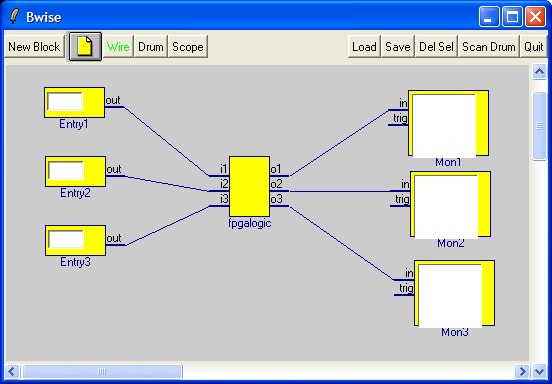The height and width of the screenshot is (384, 552).
Task: Click the Save button
Action: [x=398, y=46]
